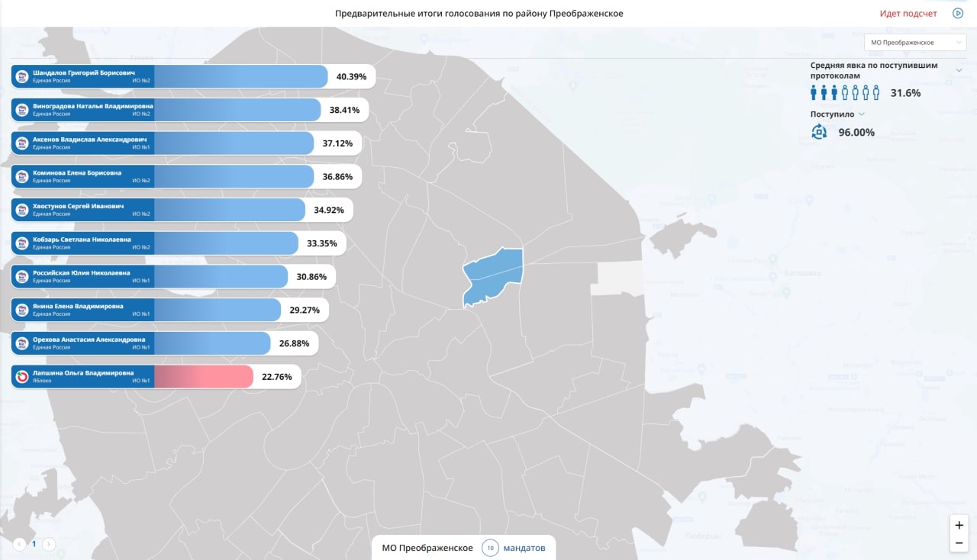Viewport: 977px width, 560px height.
Task: Click the МО Преображенское label at bottom
Action: click(427, 548)
